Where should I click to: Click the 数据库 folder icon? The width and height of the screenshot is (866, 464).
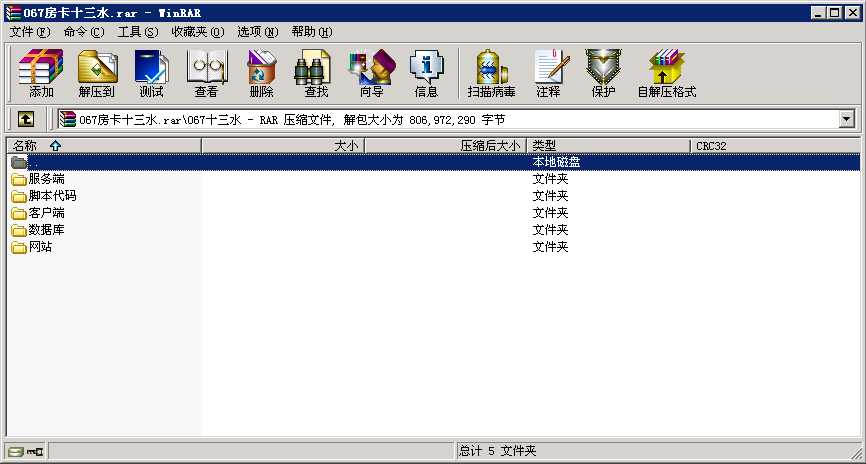(19, 230)
